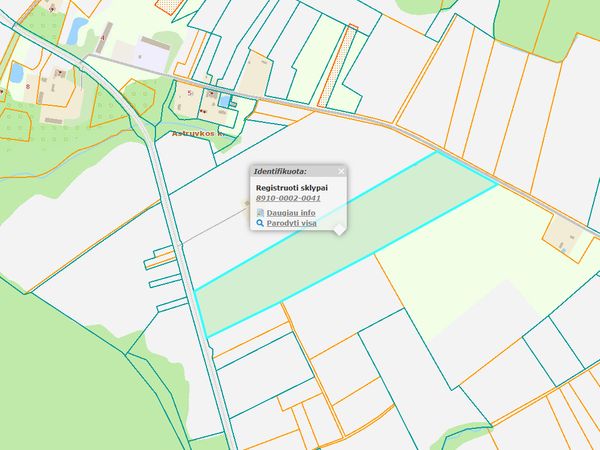
Task: Click the document icon beside Daugiau info
Action: 260,213
